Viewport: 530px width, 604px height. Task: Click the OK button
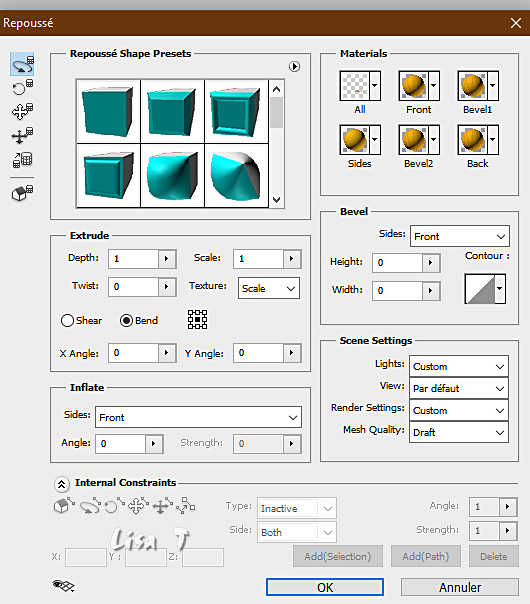[x=325, y=587]
